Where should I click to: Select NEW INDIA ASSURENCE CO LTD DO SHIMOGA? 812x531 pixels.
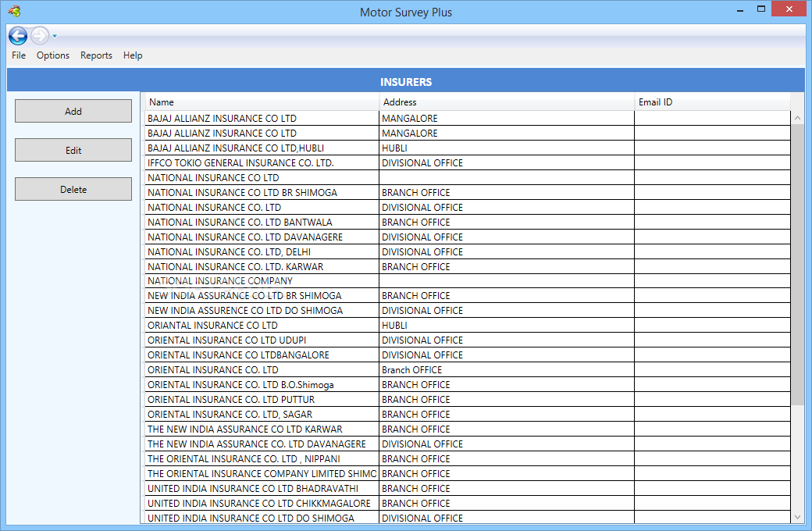point(468,310)
